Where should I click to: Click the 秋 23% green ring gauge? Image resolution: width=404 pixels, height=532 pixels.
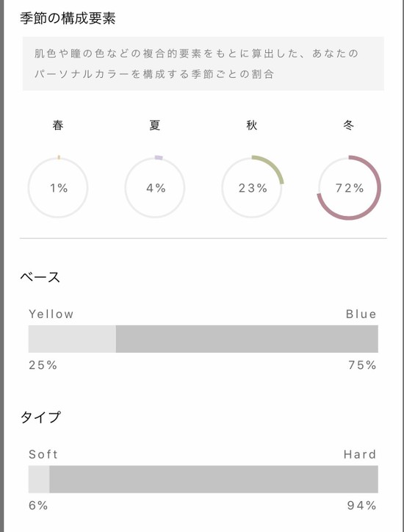(252, 187)
